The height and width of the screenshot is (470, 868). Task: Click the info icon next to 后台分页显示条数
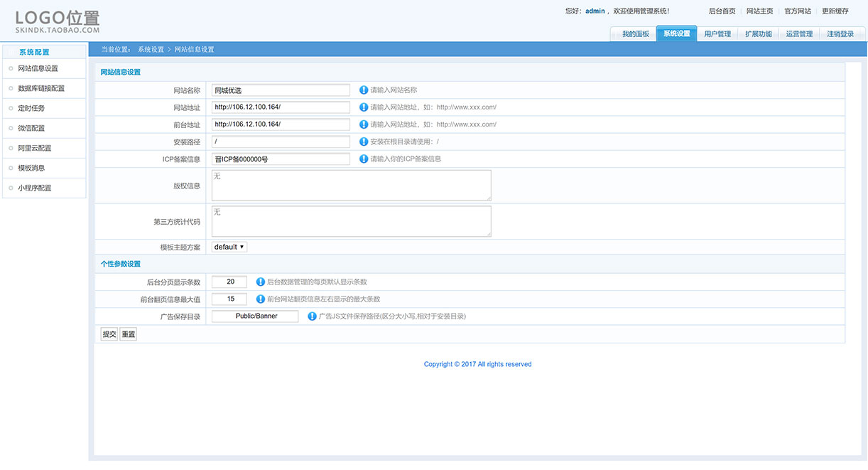coord(260,282)
